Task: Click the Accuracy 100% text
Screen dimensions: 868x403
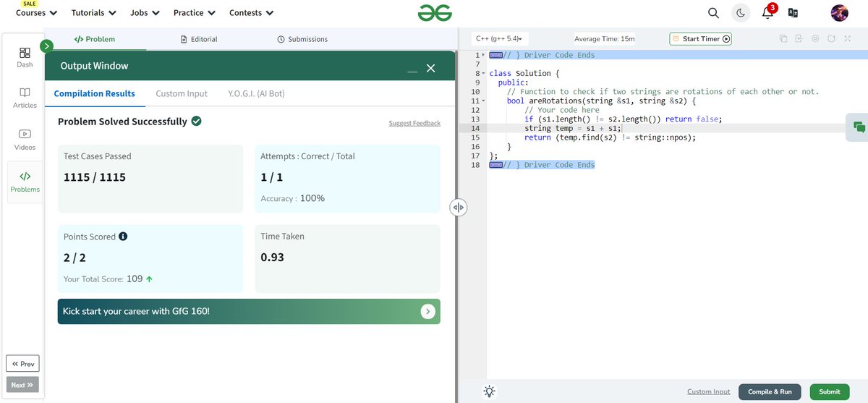Action: point(292,198)
